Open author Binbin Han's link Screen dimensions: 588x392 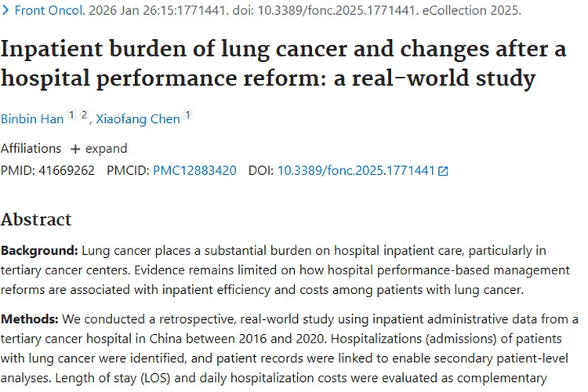point(31,119)
